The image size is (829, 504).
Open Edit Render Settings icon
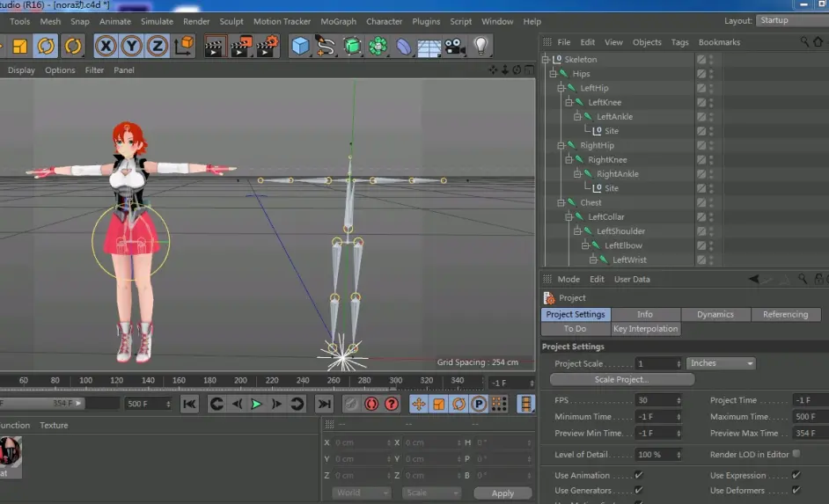point(268,46)
